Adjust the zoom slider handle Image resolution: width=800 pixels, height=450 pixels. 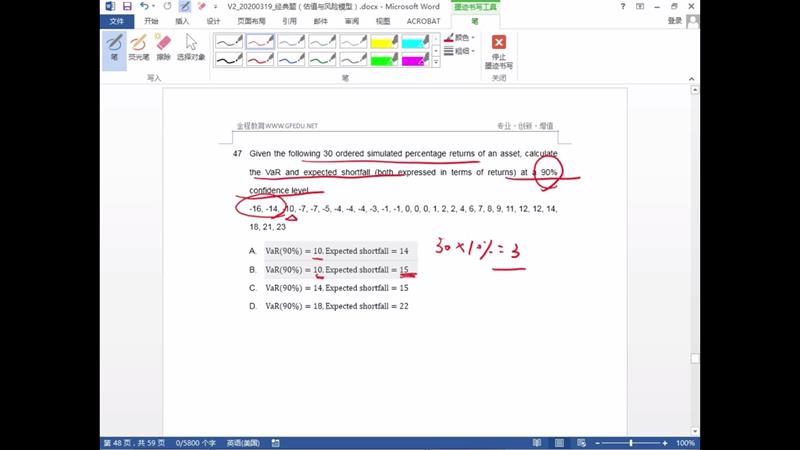pos(631,443)
